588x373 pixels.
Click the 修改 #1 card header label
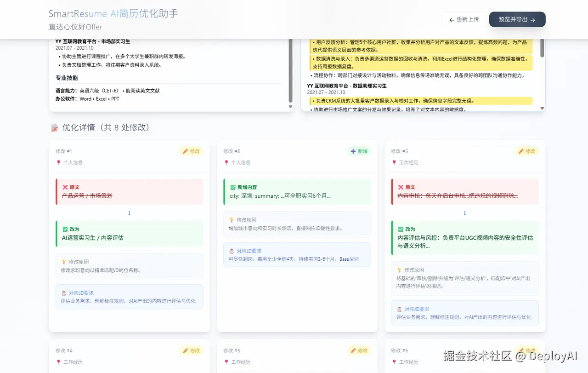pos(64,151)
